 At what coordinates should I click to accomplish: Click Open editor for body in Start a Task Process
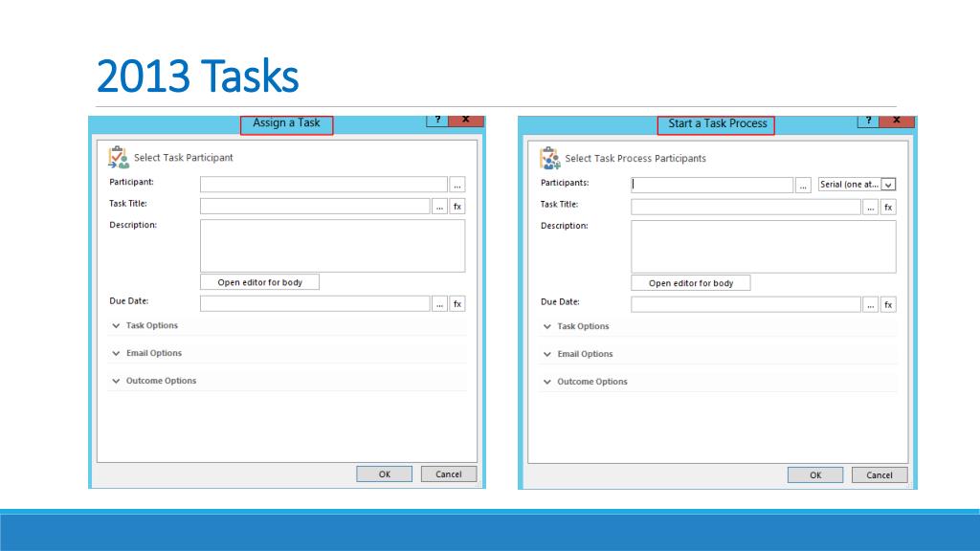[x=691, y=283]
